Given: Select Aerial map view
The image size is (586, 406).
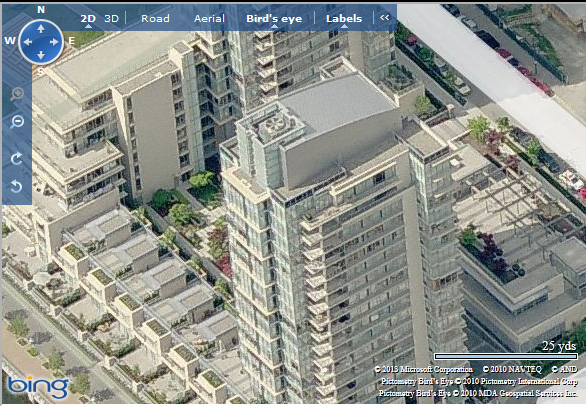Looking at the screenshot, I should (x=209, y=18).
